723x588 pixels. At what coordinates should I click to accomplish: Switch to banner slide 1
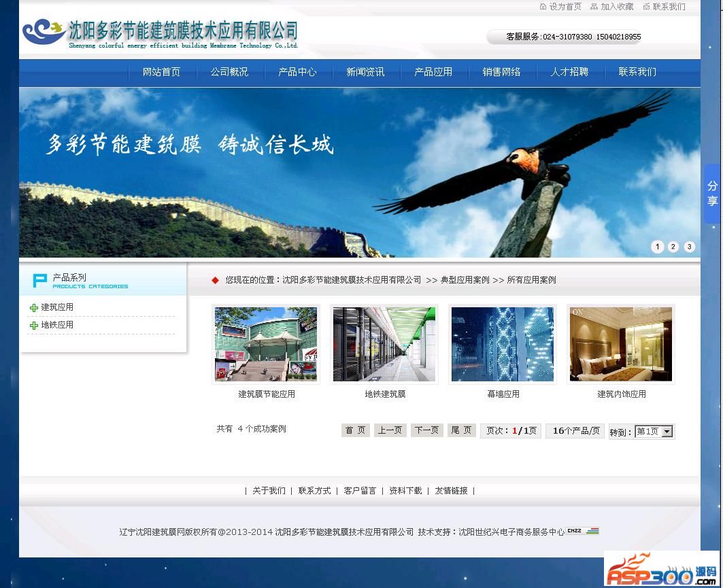click(657, 247)
